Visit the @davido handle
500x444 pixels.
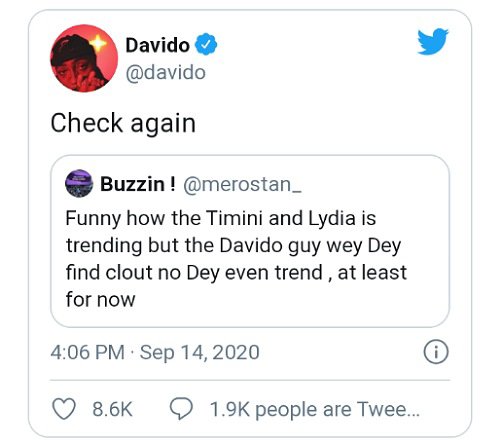(x=165, y=73)
